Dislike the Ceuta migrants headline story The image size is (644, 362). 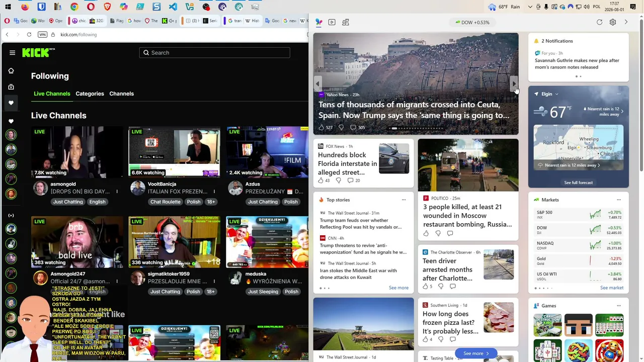[x=341, y=128]
